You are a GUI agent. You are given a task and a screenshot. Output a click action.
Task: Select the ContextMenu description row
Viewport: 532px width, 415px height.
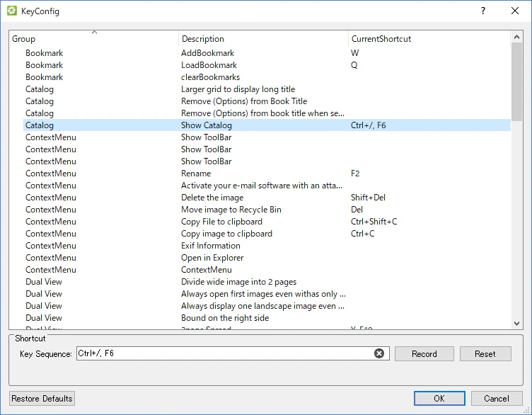pyautogui.click(x=267, y=270)
